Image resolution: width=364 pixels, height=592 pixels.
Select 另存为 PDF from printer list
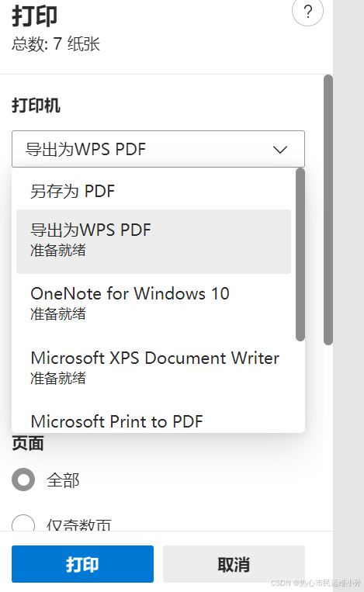click(x=154, y=191)
